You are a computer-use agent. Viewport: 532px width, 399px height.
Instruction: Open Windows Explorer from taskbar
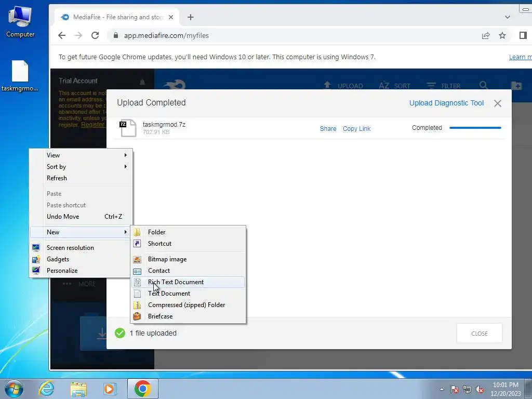[78, 389]
